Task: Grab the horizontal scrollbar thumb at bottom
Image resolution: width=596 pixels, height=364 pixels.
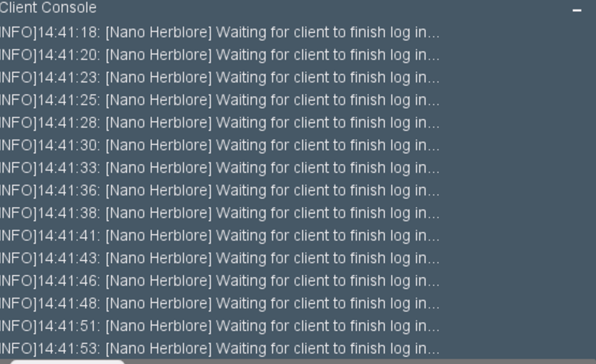Action: (67, 362)
